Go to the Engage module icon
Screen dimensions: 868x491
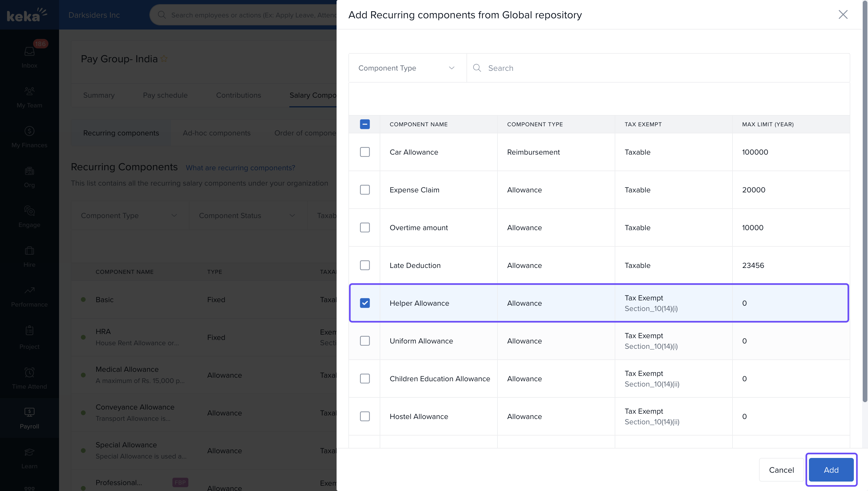29,211
